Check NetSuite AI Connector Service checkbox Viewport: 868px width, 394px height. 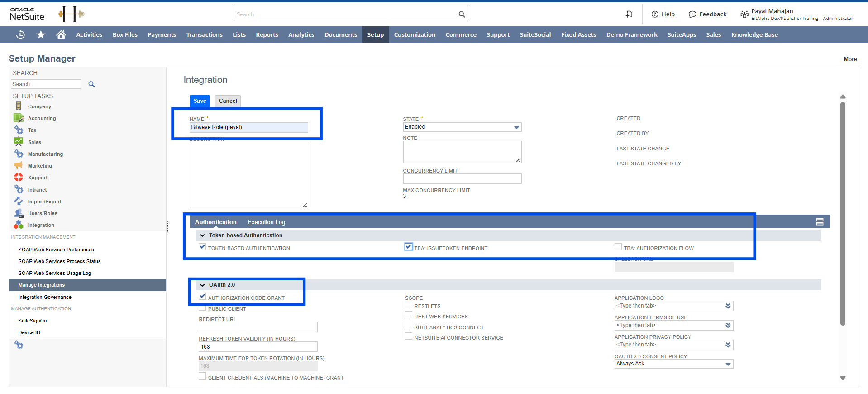(x=409, y=336)
